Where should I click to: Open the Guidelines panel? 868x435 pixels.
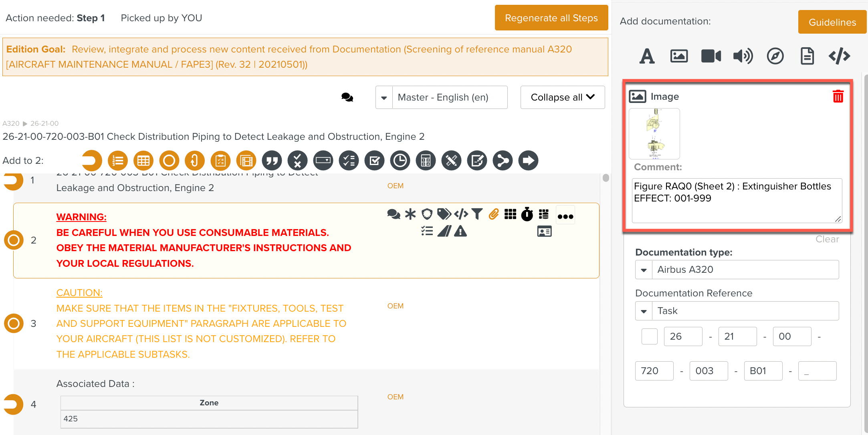[x=832, y=22]
